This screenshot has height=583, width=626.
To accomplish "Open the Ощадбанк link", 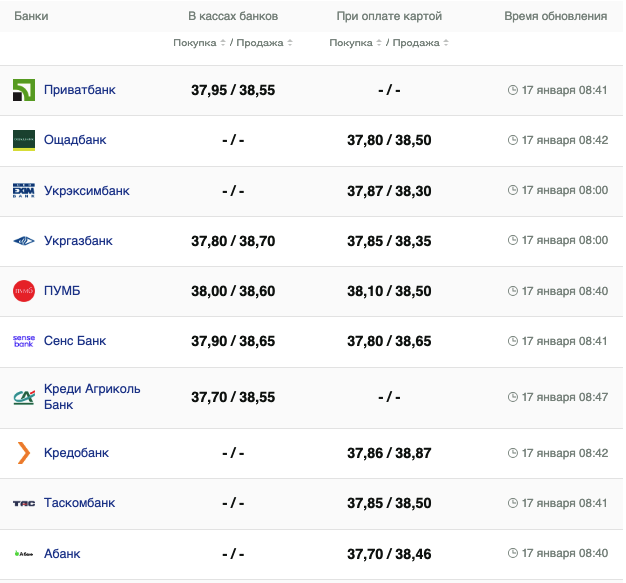I will (75, 140).
